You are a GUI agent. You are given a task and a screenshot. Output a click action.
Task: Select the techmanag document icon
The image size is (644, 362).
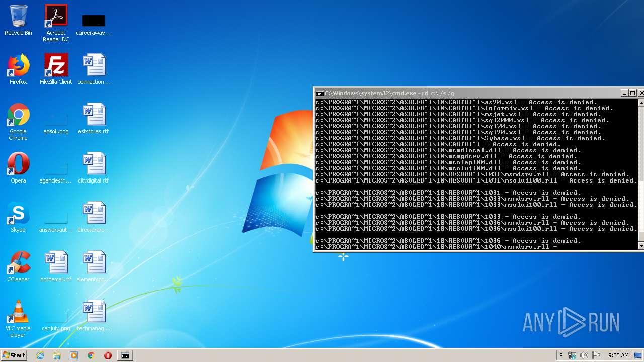(94, 316)
